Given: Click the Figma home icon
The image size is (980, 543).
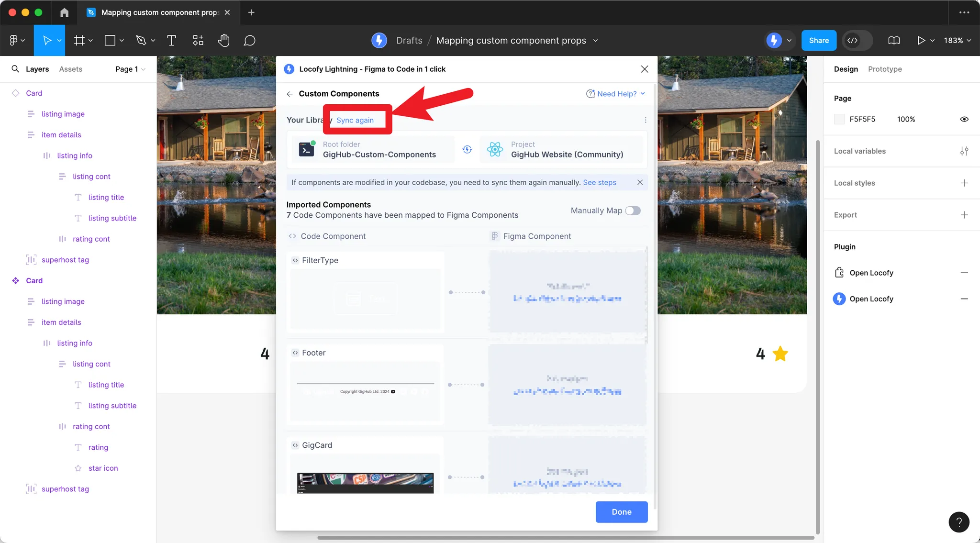Looking at the screenshot, I should pyautogui.click(x=64, y=12).
